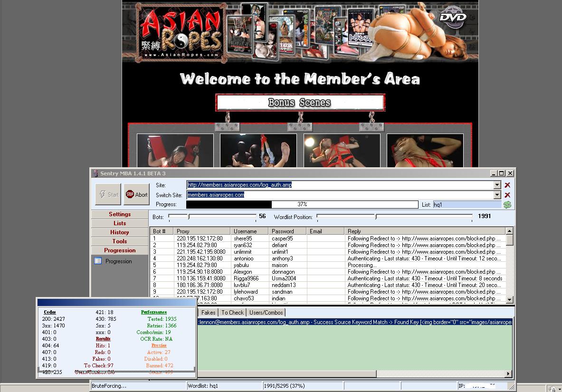This screenshot has width=562, height=392.
Task: Click the 'Tested: 1935' stat
Action: coord(162,319)
